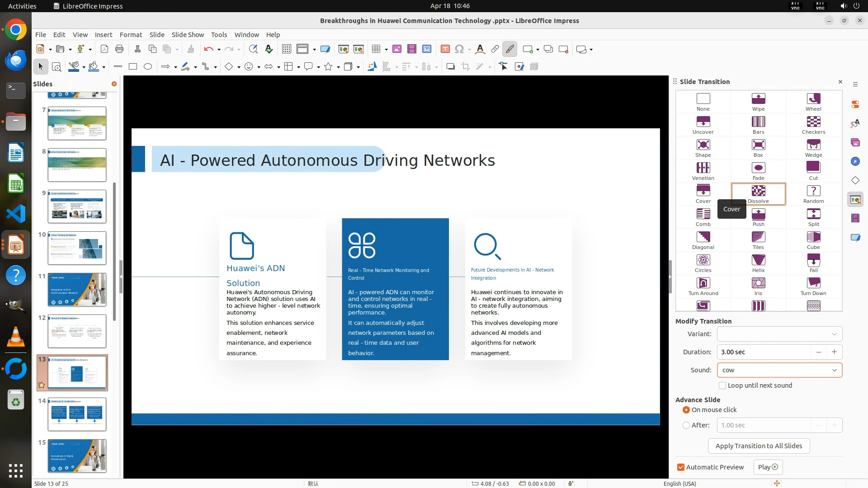Image resolution: width=868 pixels, height=488 pixels.
Task: Enable Loop until next sound
Action: (722, 385)
